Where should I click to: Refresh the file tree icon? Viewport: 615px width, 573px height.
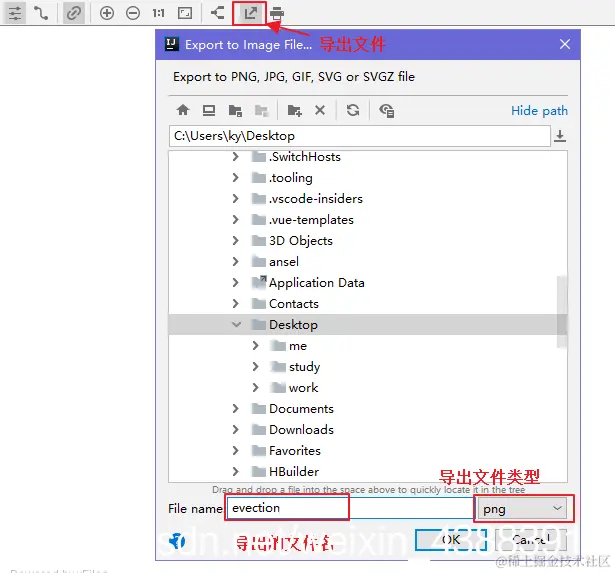(353, 110)
